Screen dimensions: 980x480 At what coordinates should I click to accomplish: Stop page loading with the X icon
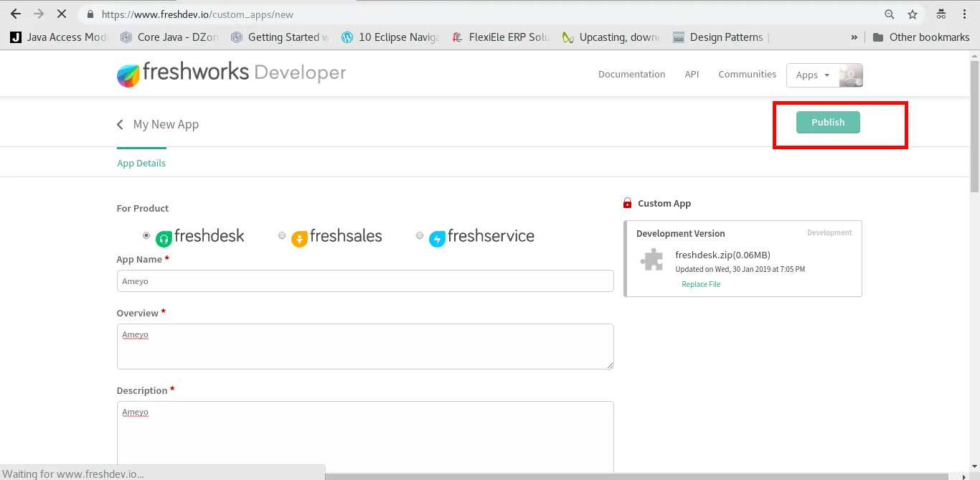click(62, 14)
